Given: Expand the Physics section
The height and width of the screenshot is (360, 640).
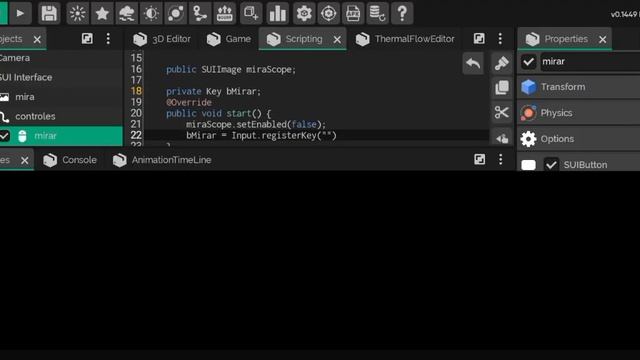Looking at the screenshot, I should 579,113.
